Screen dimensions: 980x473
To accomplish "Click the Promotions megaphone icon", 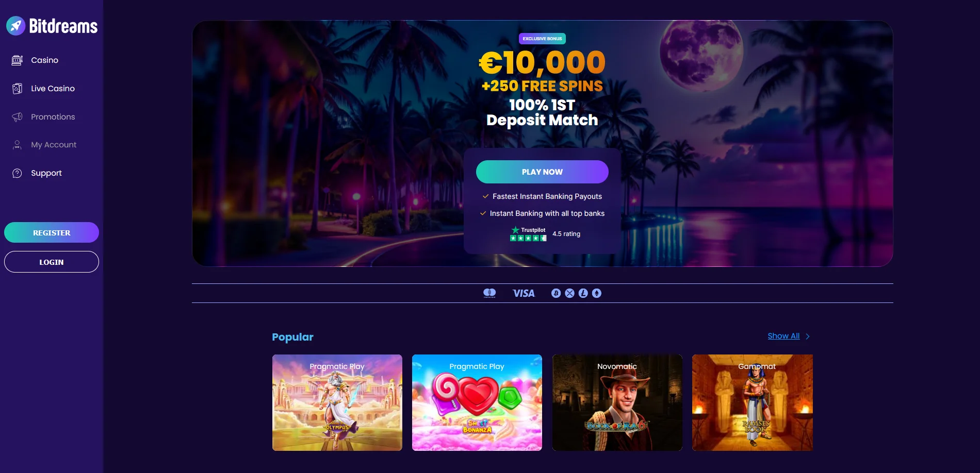I will click(17, 117).
